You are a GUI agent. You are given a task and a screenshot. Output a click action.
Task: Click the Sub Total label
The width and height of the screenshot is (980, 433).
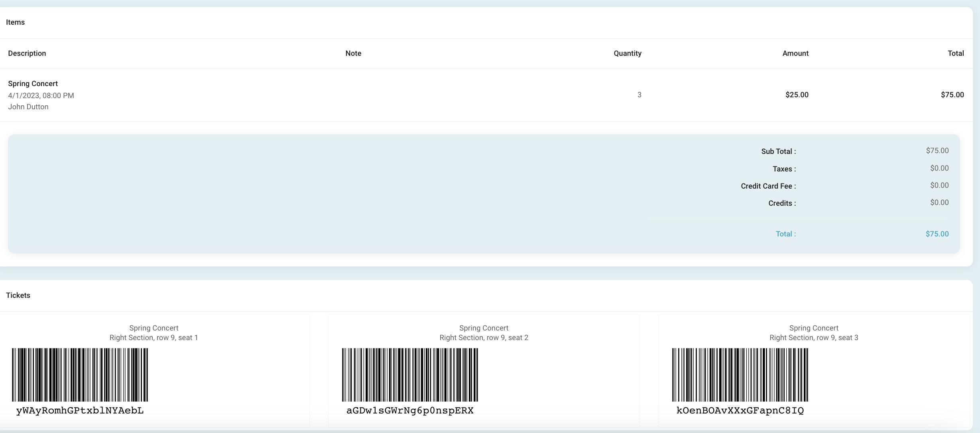pyautogui.click(x=779, y=152)
